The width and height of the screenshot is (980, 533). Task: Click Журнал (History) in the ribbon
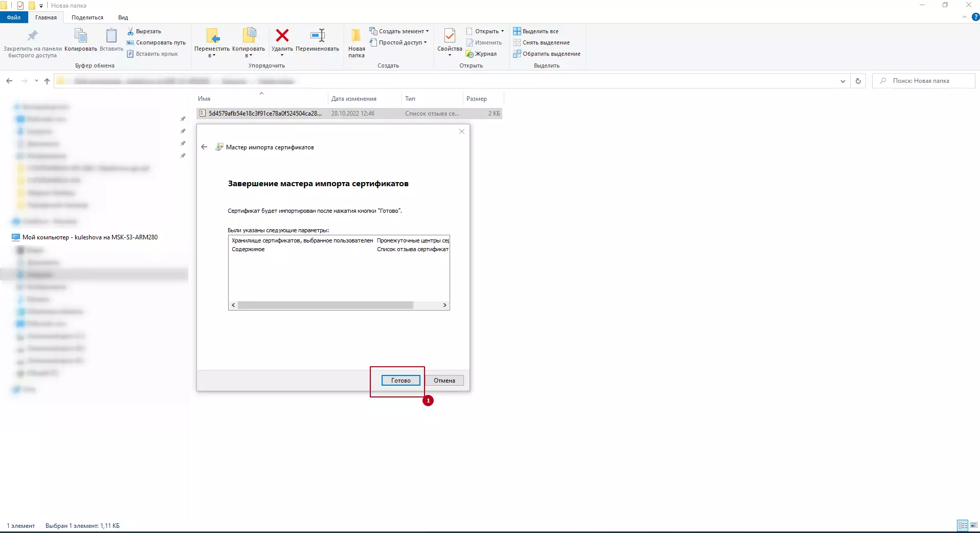[481, 54]
